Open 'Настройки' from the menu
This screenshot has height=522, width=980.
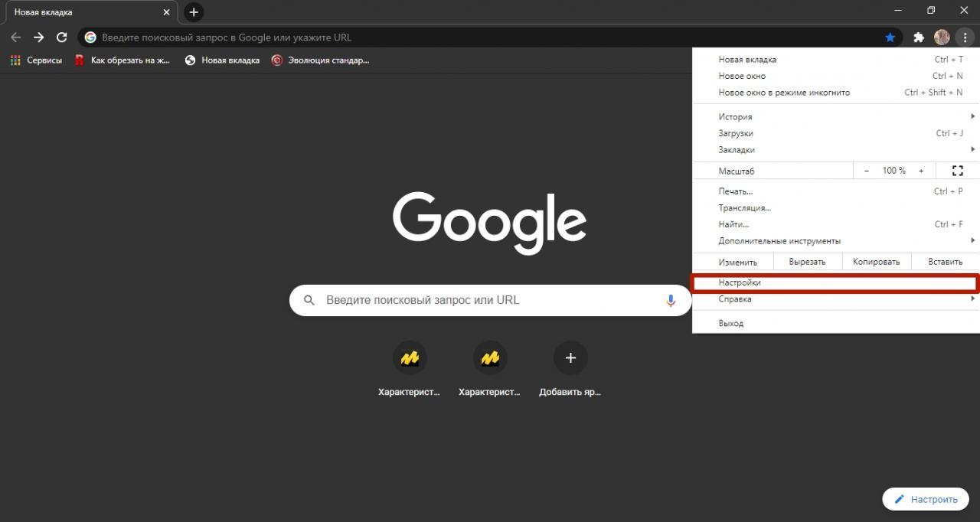[835, 282]
